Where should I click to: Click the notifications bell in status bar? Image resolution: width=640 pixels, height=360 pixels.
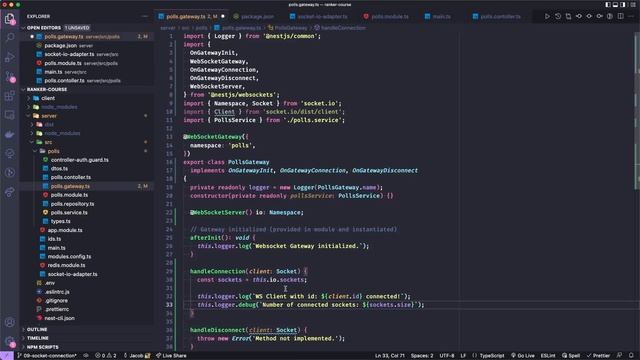click(x=631, y=356)
